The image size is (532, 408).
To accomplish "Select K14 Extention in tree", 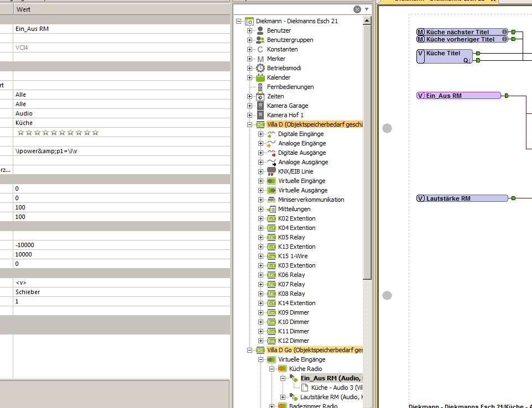I will 297,303.
